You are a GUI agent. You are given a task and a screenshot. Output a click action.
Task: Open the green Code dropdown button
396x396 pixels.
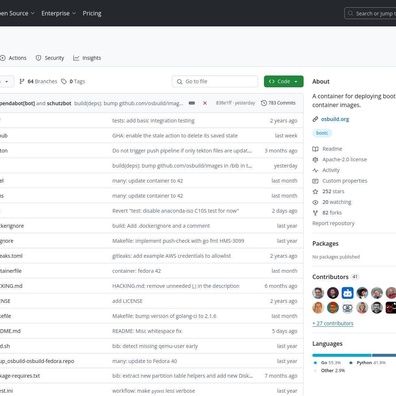284,81
